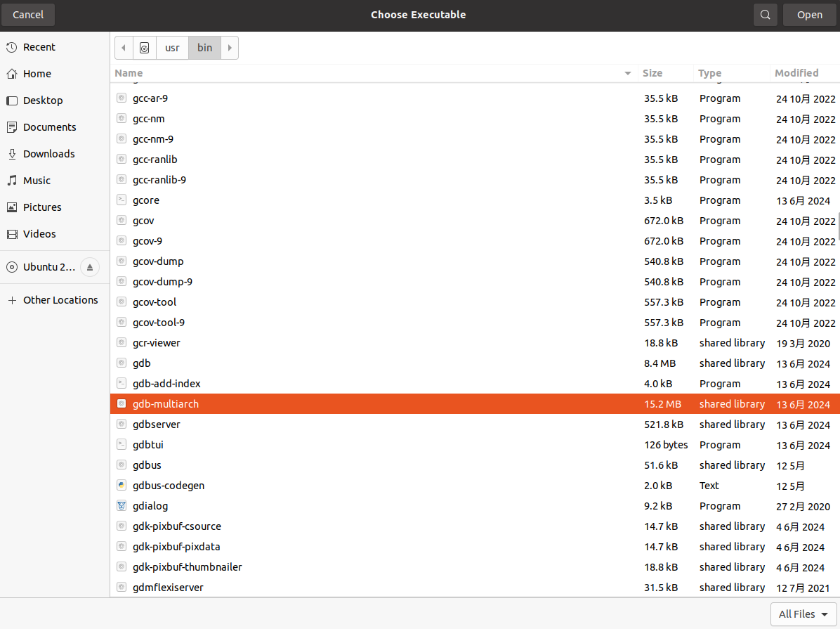Click the script icon of gdbtui

(x=122, y=445)
